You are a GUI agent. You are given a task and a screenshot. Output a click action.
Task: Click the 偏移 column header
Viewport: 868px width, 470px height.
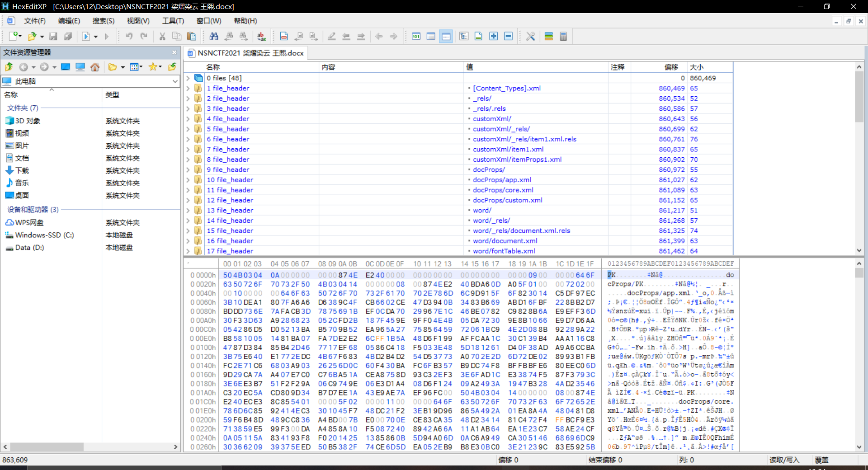(x=671, y=67)
